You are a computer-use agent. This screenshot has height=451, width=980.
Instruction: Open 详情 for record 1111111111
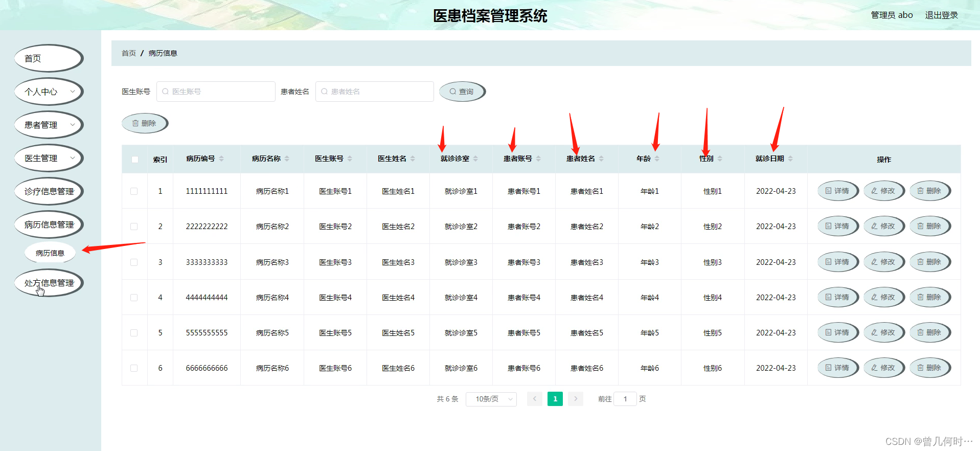click(838, 191)
